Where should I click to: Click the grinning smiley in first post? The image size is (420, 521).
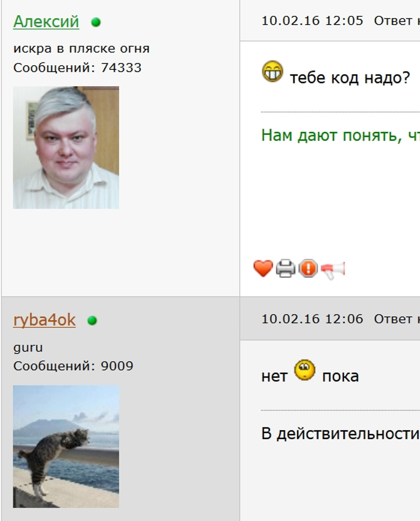coord(272,71)
